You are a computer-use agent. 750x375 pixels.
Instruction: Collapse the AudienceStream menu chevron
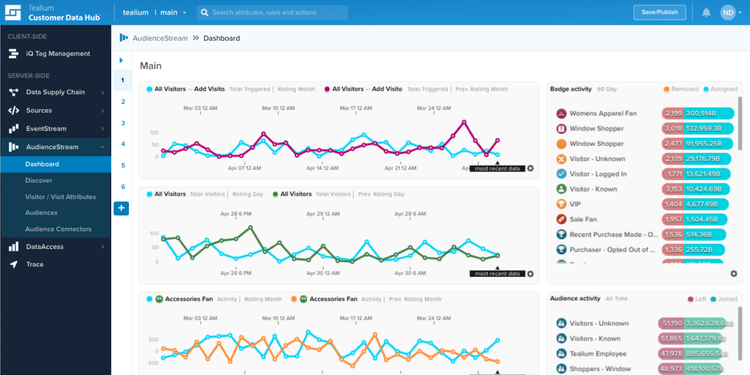102,147
